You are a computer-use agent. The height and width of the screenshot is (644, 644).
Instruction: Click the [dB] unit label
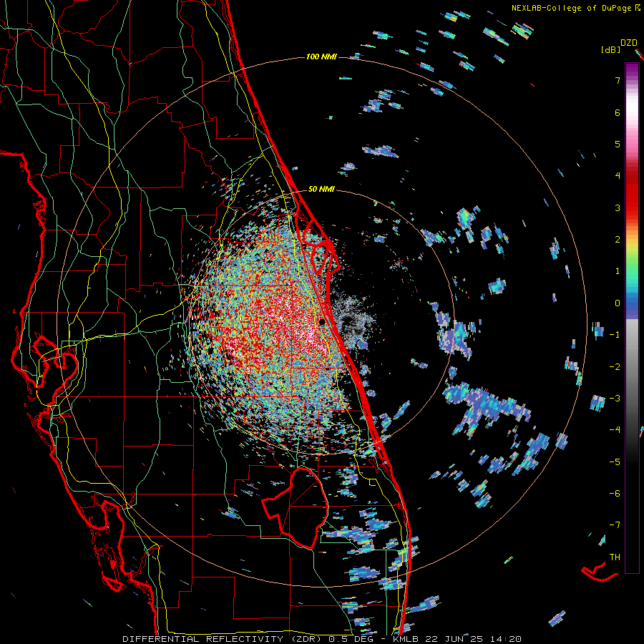coord(610,50)
